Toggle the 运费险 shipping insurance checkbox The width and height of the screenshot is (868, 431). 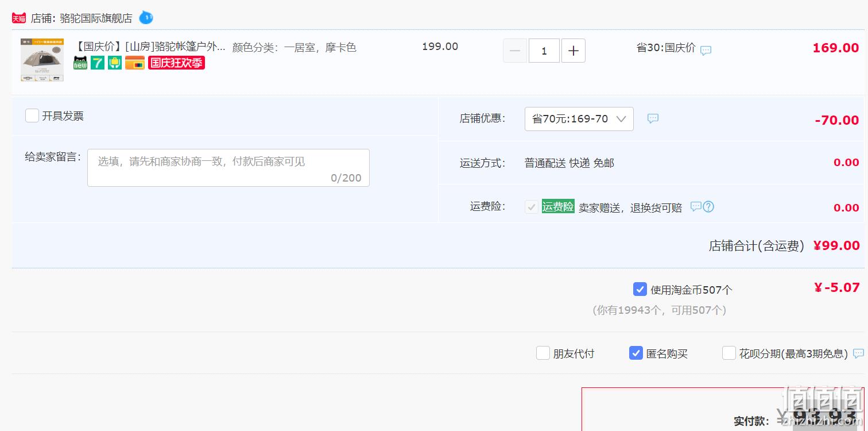pyautogui.click(x=532, y=207)
